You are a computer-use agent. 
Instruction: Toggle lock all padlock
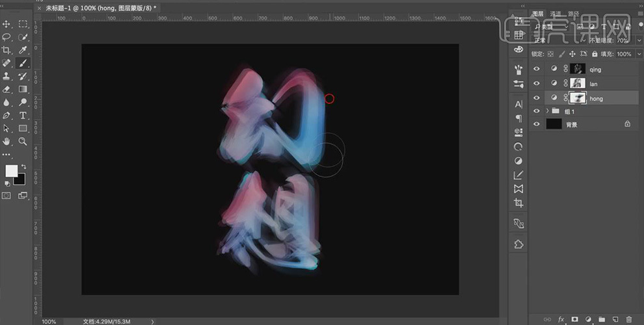click(x=595, y=54)
